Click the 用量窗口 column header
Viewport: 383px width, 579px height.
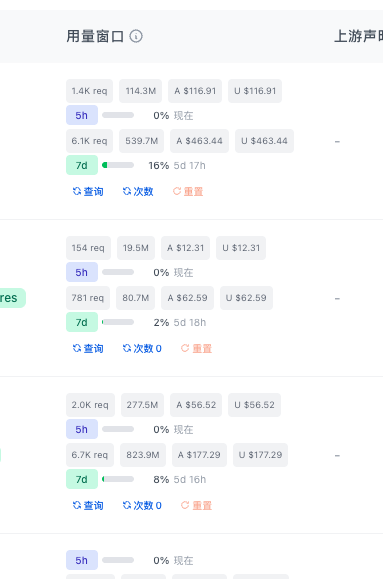pyautogui.click(x=95, y=36)
